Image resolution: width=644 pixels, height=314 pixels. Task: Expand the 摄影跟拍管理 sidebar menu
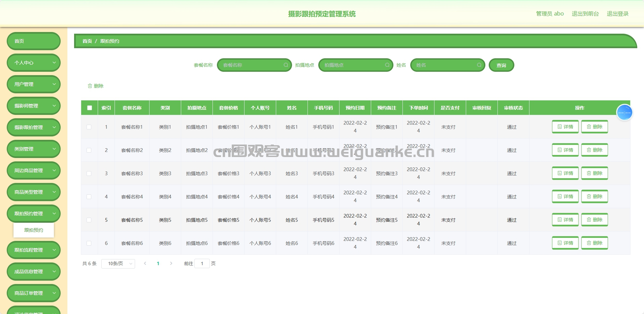click(x=34, y=127)
